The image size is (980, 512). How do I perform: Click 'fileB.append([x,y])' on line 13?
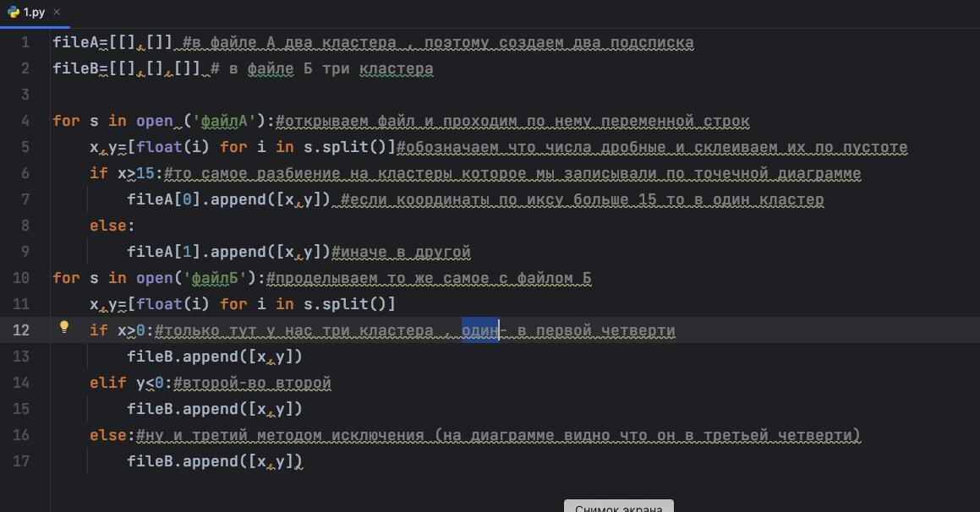(215, 357)
